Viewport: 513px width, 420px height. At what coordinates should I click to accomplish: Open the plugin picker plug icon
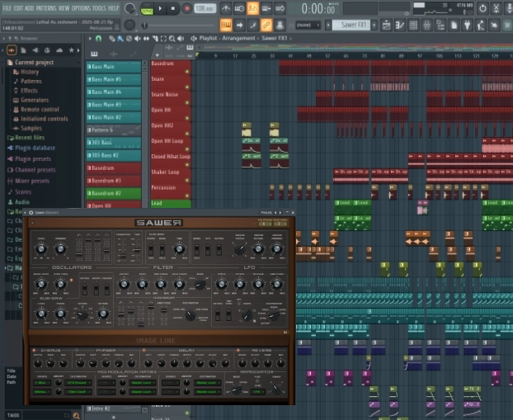click(467, 26)
